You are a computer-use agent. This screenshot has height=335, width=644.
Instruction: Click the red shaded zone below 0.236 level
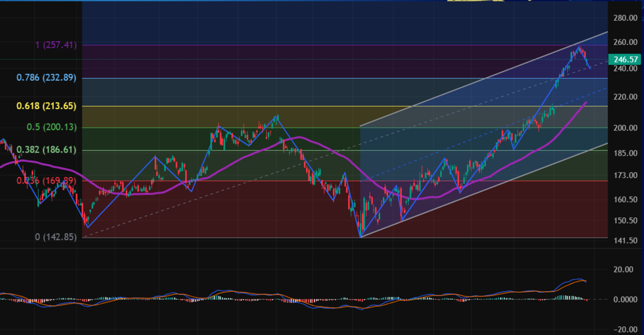click(220, 215)
